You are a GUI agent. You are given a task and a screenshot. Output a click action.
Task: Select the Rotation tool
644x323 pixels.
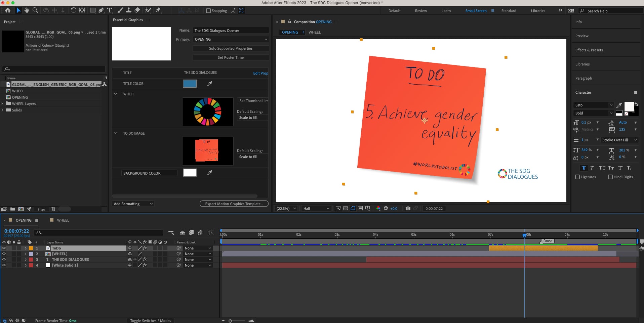click(x=73, y=10)
